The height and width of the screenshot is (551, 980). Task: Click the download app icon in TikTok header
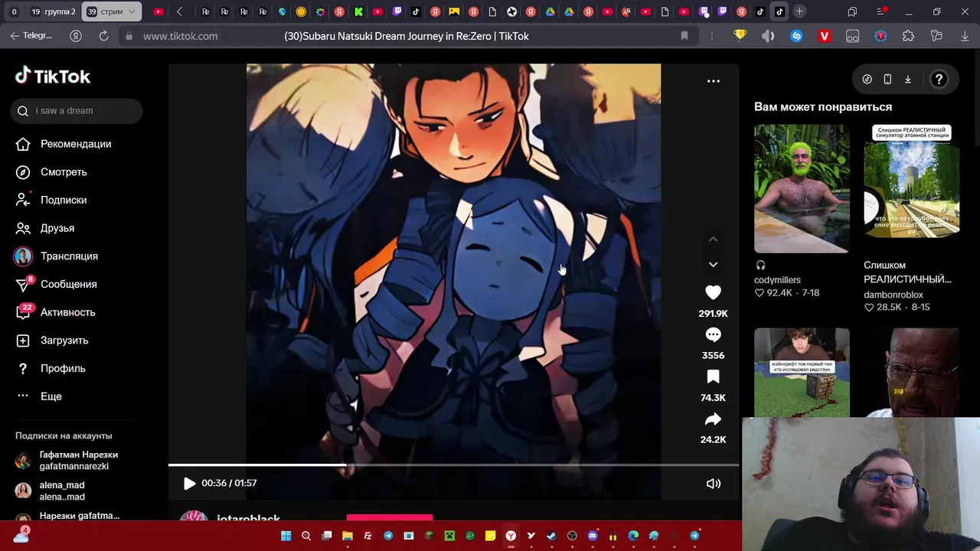[907, 79]
